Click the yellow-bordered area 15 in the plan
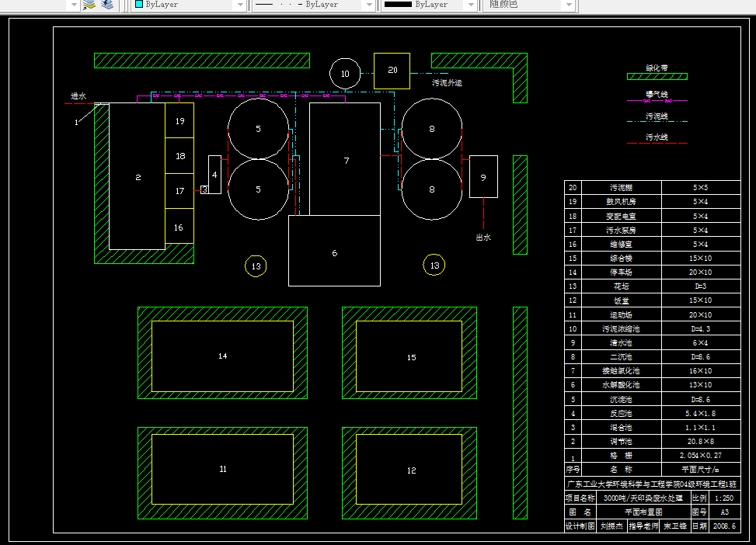Screen dimensions: 756x545 [409, 356]
